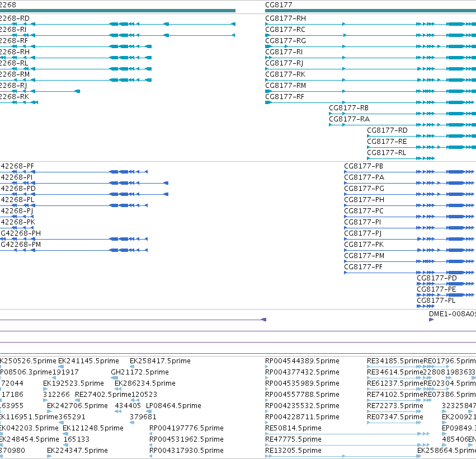Viewport: 476px width, 459px height.
Task: Select protein label CG8177-PM
Action: click(364, 256)
